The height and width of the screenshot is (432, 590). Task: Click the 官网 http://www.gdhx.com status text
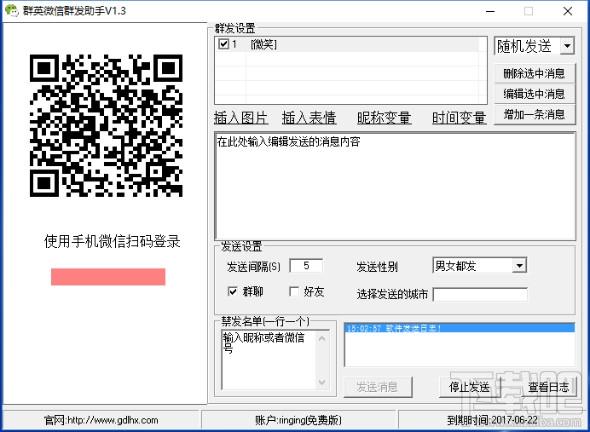click(x=101, y=420)
